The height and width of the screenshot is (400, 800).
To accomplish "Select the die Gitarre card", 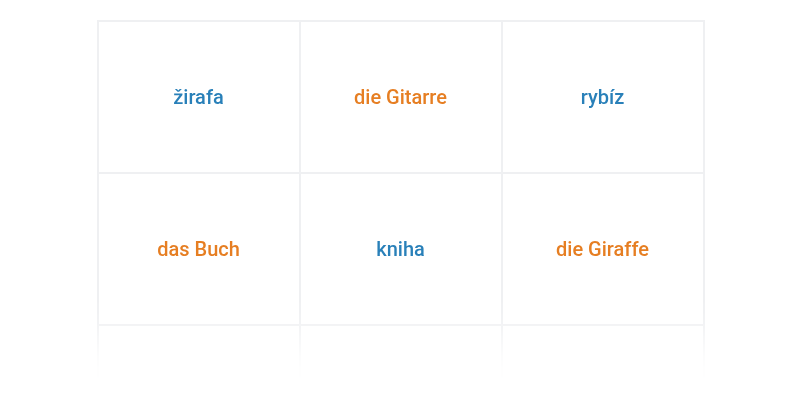I will [x=400, y=97].
